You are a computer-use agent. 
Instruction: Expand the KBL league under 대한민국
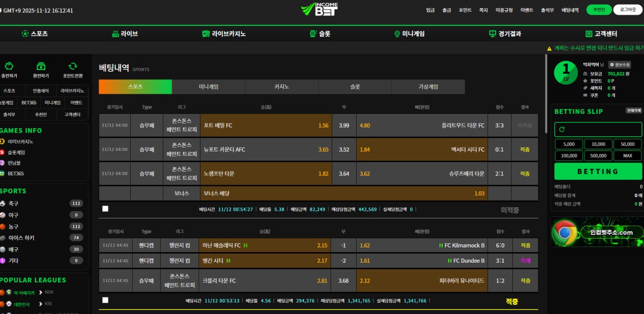(49, 304)
